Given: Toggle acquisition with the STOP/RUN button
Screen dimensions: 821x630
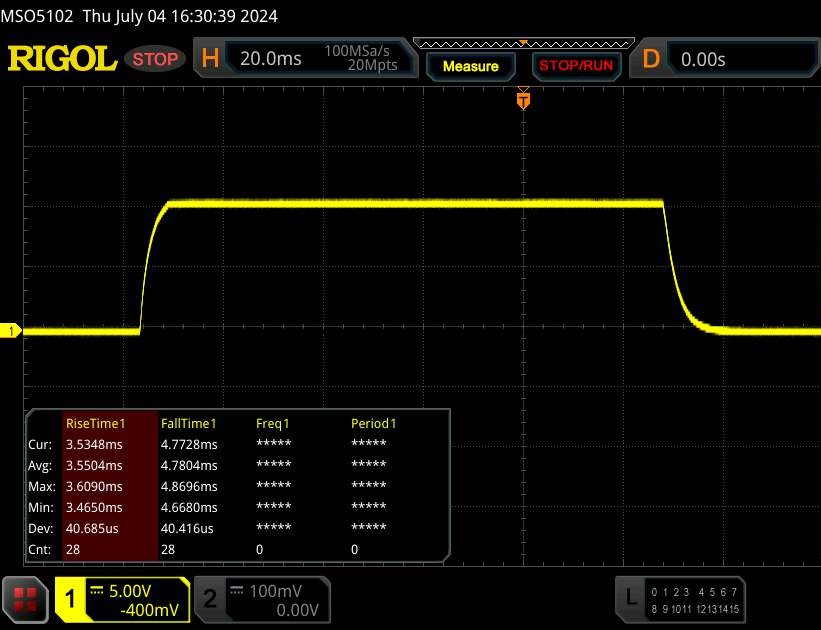Looking at the screenshot, I should click(574, 66).
